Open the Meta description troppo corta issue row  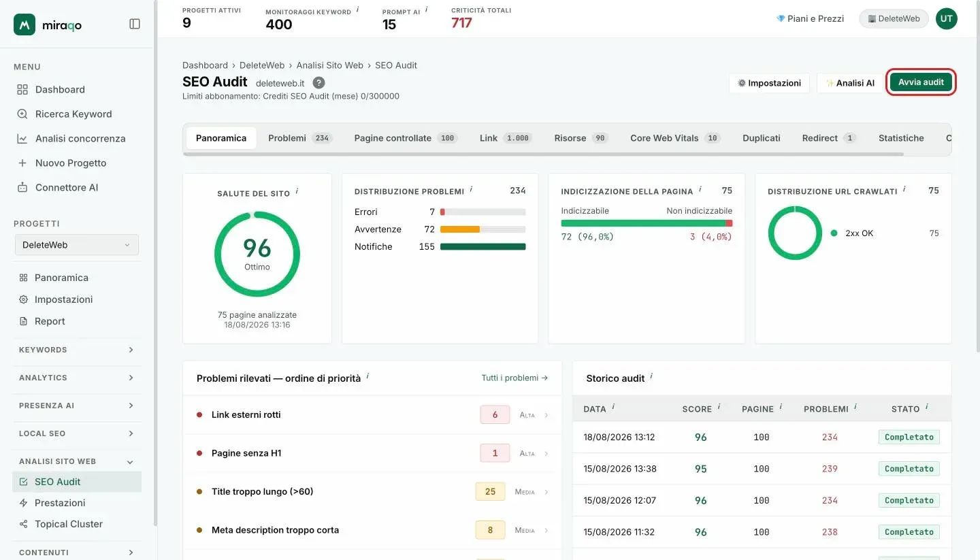pyautogui.click(x=372, y=530)
